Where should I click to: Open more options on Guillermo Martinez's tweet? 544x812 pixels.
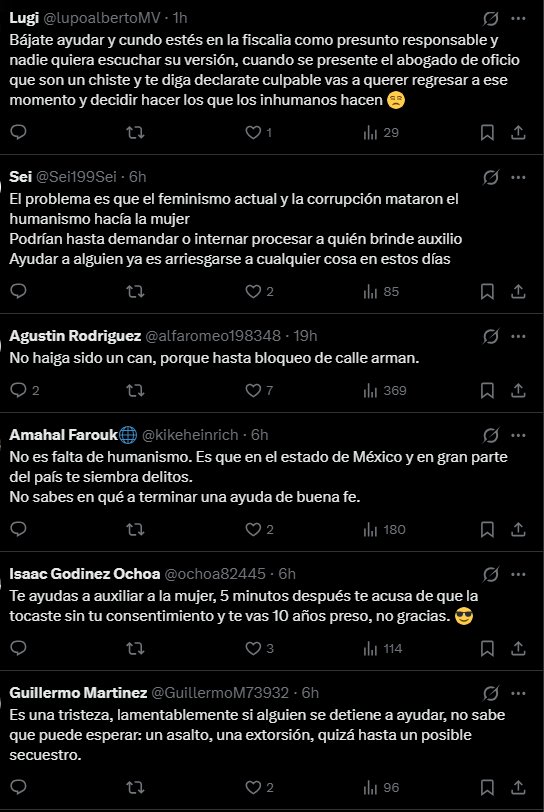(518, 693)
